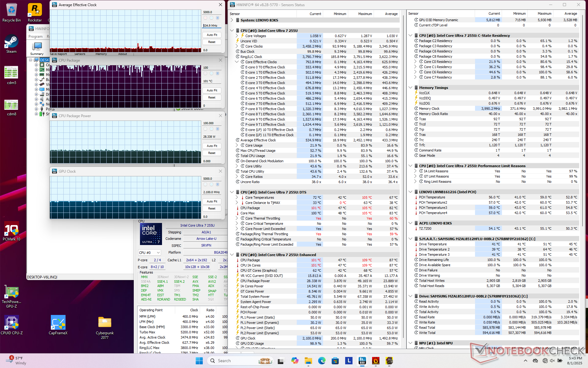Image resolution: width=588 pixels, height=368 pixels.
Task: Expand the Core Temperatures sensor row
Action: 237,197
